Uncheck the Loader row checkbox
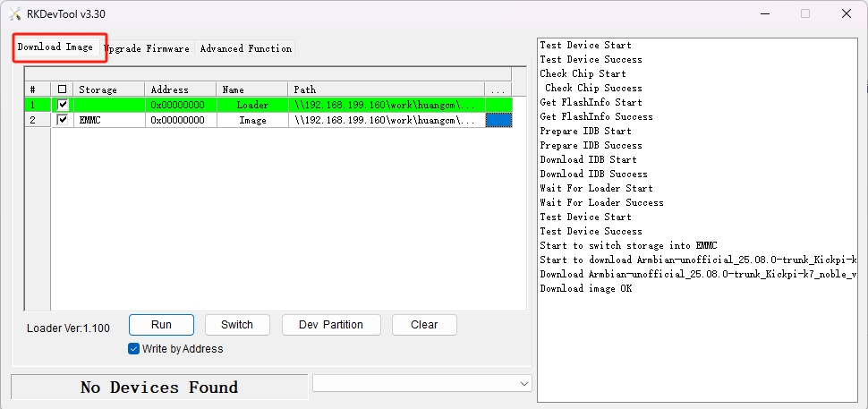 [63, 105]
